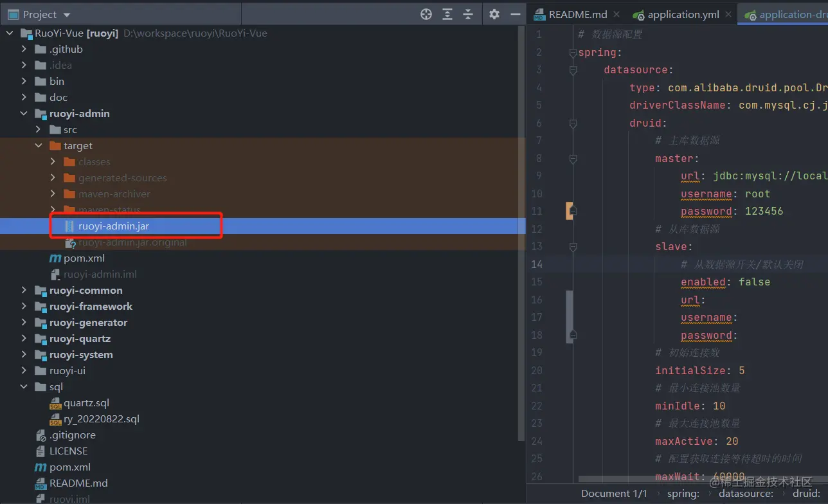Select the ruoyi-admin.iml file
The image size is (828, 504).
260,274
